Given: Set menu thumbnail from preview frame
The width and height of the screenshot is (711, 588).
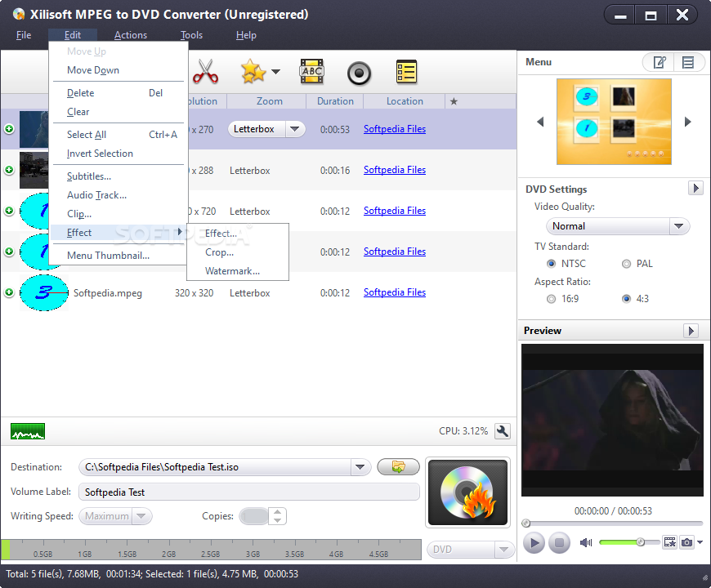Looking at the screenshot, I should pos(670,542).
